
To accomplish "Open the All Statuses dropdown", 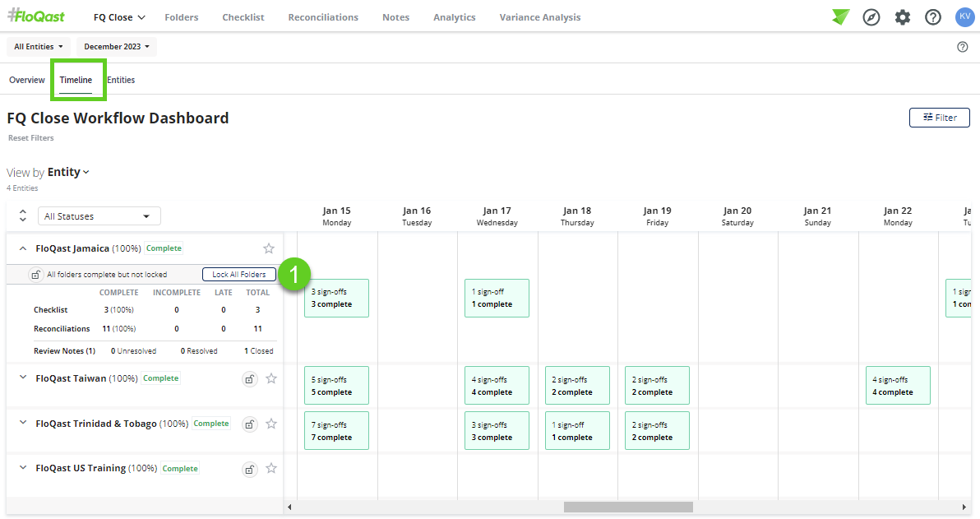I will (99, 216).
